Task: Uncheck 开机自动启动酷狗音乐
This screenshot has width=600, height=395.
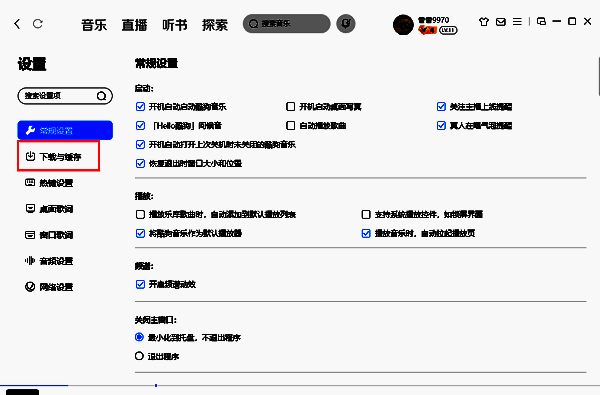Action: point(140,106)
